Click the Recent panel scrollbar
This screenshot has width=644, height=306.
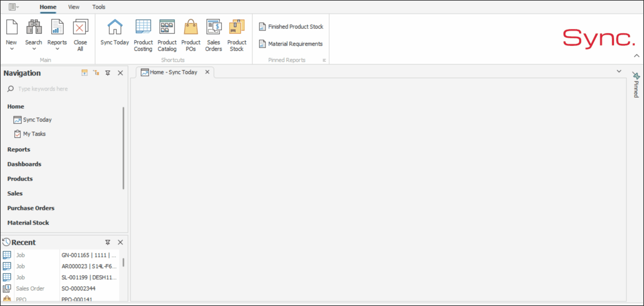point(123,263)
